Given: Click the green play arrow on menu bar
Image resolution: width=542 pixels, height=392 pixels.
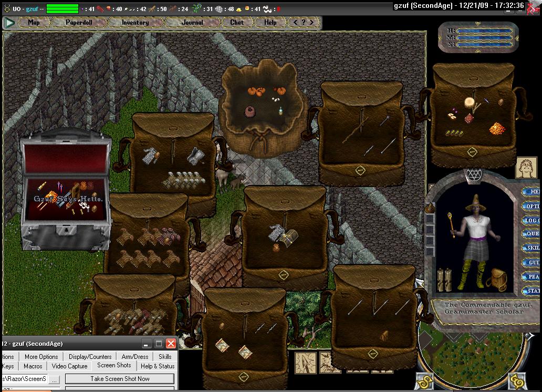Looking at the screenshot, I should (9, 23).
